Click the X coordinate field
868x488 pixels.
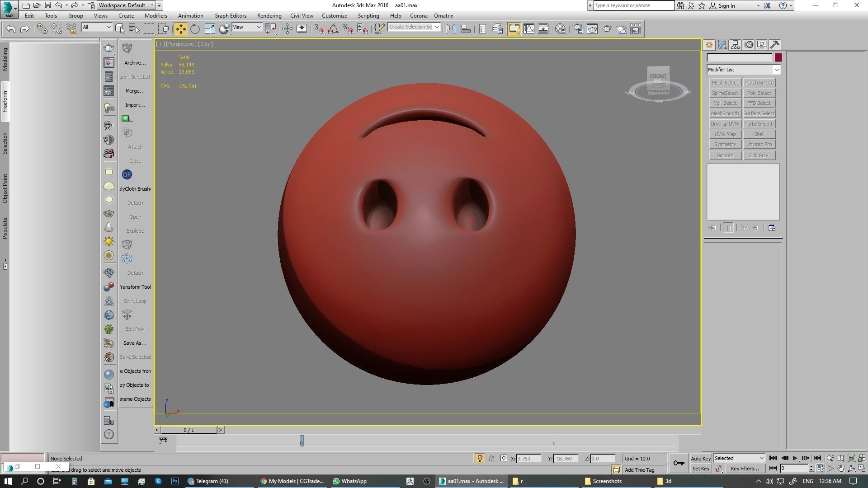(x=529, y=458)
